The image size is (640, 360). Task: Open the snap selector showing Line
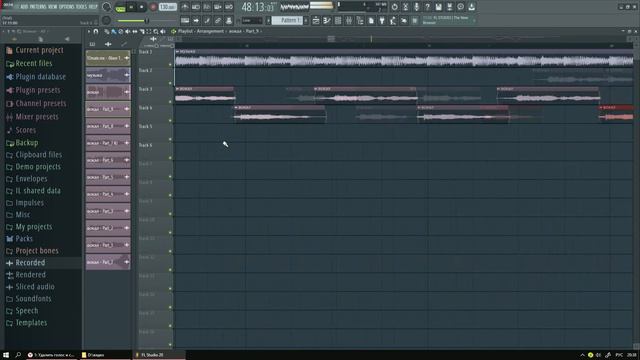[x=252, y=20]
